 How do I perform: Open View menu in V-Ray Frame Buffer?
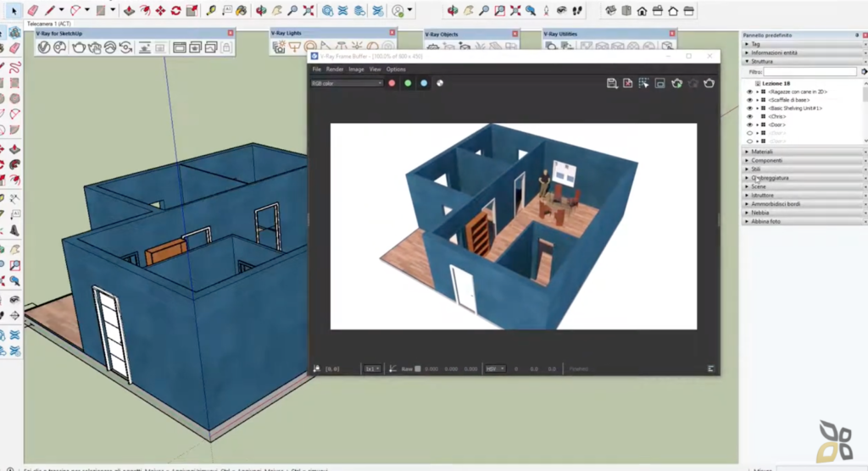coord(375,69)
